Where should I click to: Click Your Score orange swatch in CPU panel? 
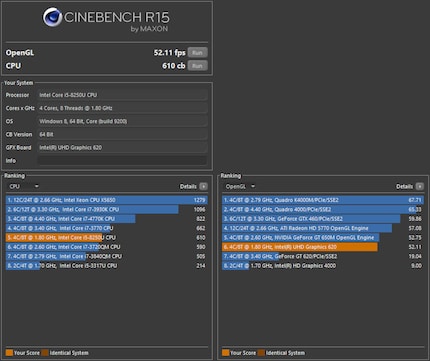9,353
